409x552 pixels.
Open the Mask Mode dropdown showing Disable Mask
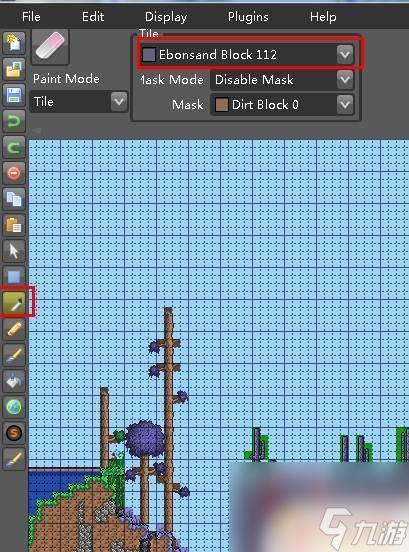(282, 80)
